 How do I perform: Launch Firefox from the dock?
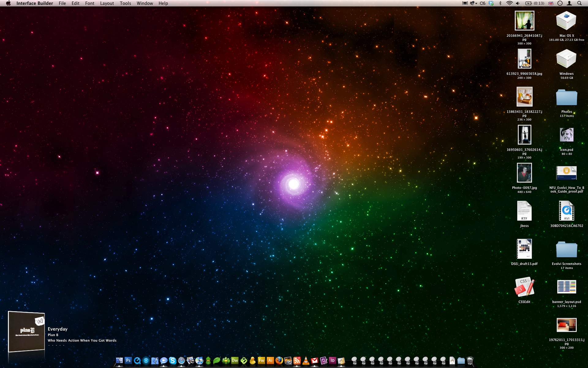tap(279, 361)
